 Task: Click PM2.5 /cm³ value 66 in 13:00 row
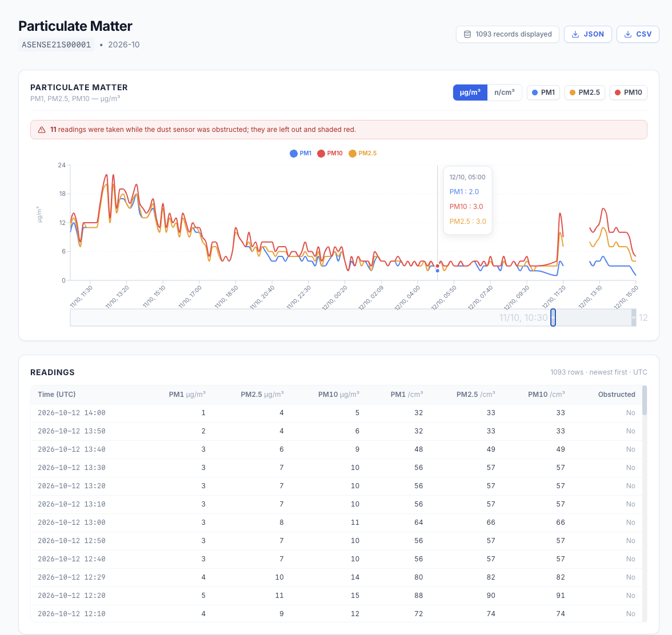pyautogui.click(x=491, y=523)
